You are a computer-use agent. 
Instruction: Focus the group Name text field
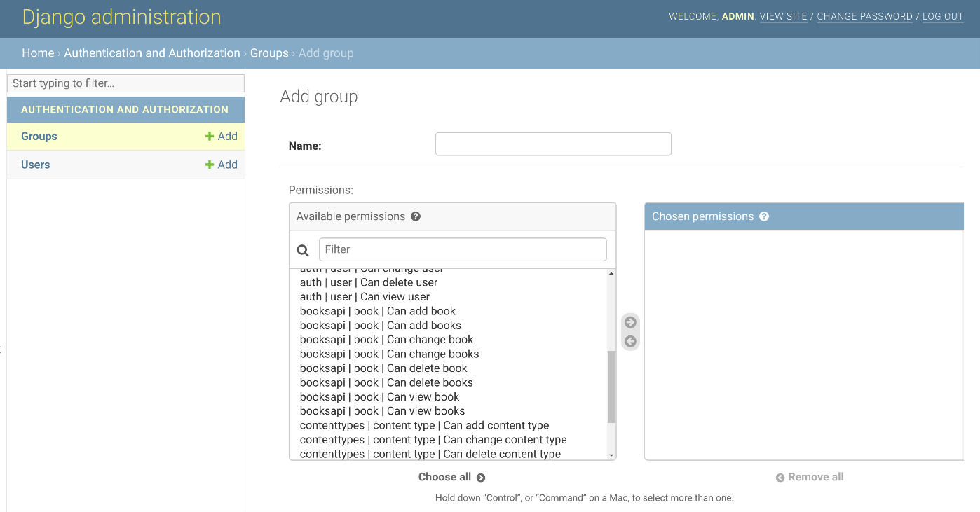pyautogui.click(x=553, y=144)
